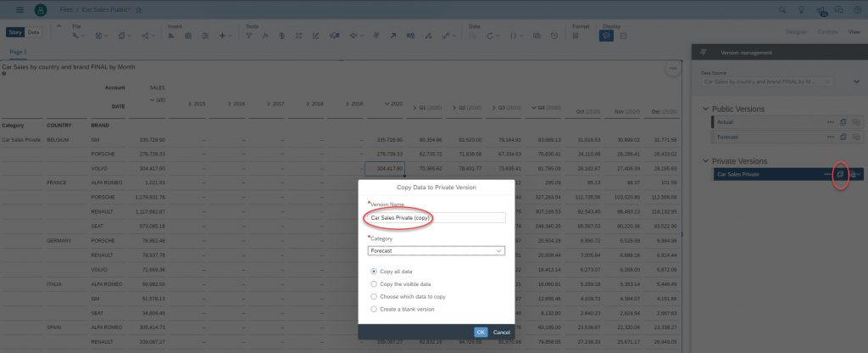Image resolution: width=868 pixels, height=353 pixels.
Task: Collapse the toolbar with the caret arrow
Action: [x=58, y=26]
